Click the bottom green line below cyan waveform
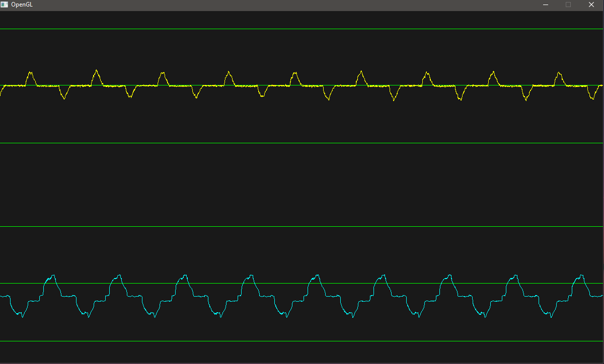 coord(302,341)
